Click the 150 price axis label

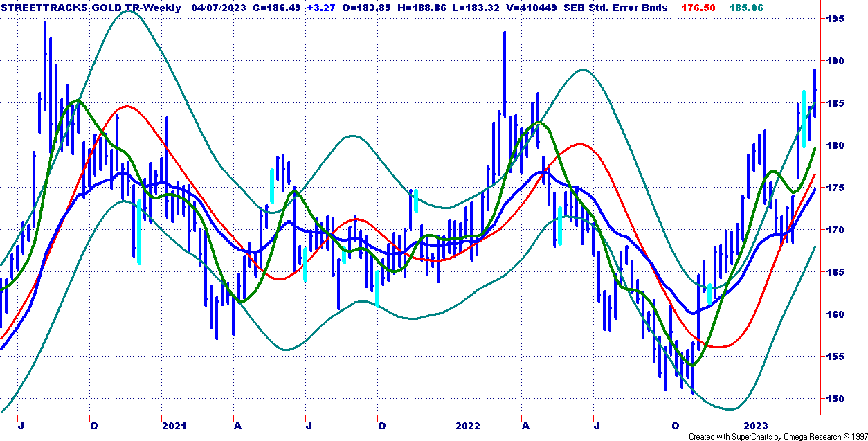click(835, 399)
